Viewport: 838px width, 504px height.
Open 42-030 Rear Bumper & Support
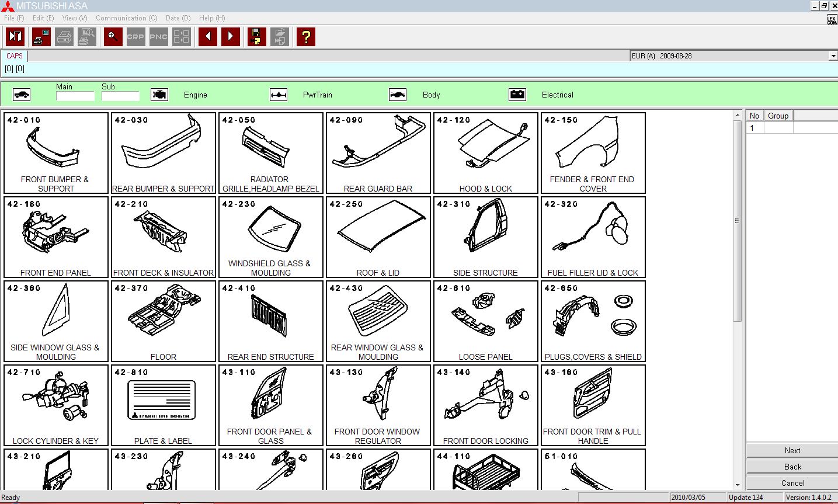(164, 153)
